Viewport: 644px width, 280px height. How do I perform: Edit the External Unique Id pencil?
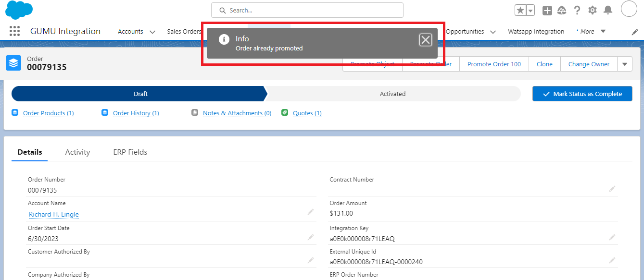tap(612, 260)
